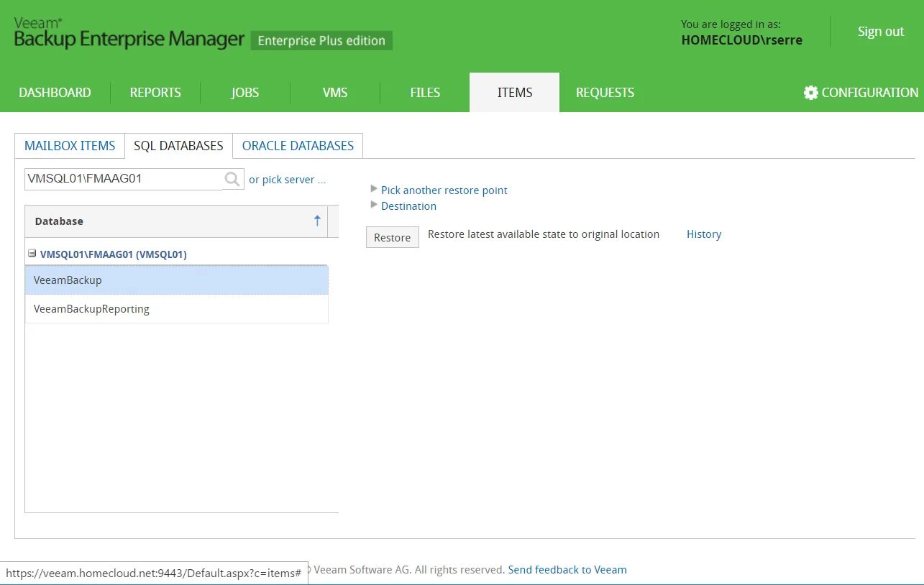This screenshot has height=585, width=924.
Task: Click the VMSQL01\FMAAG01 (VMSQL01) server label
Action: point(114,254)
